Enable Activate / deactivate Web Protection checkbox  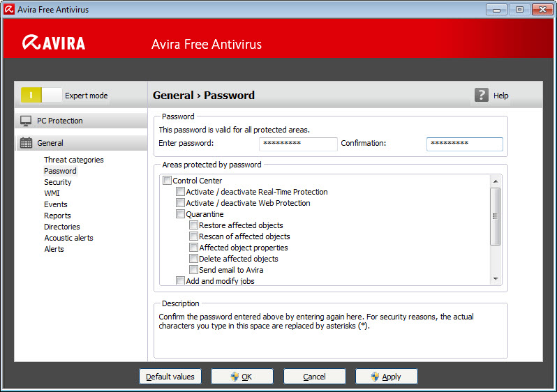pyautogui.click(x=181, y=203)
